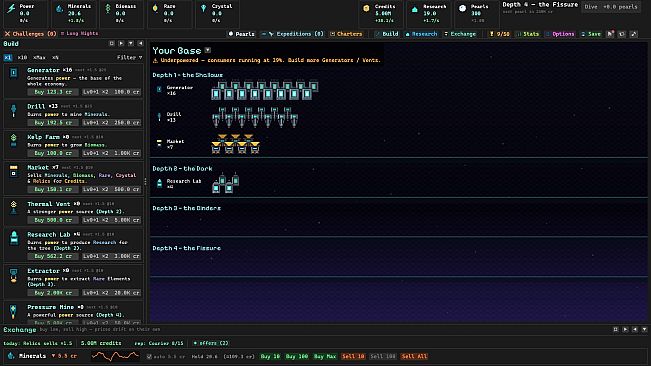
Task: Switch to the Build tab
Action: click(x=387, y=34)
